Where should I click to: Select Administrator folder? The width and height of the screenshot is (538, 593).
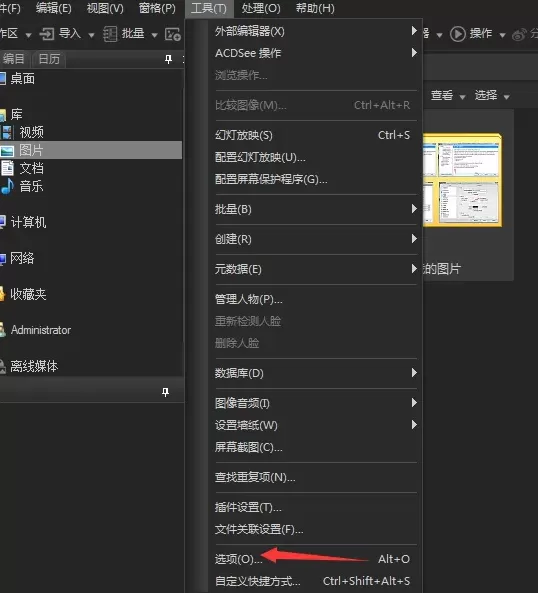pos(41,330)
